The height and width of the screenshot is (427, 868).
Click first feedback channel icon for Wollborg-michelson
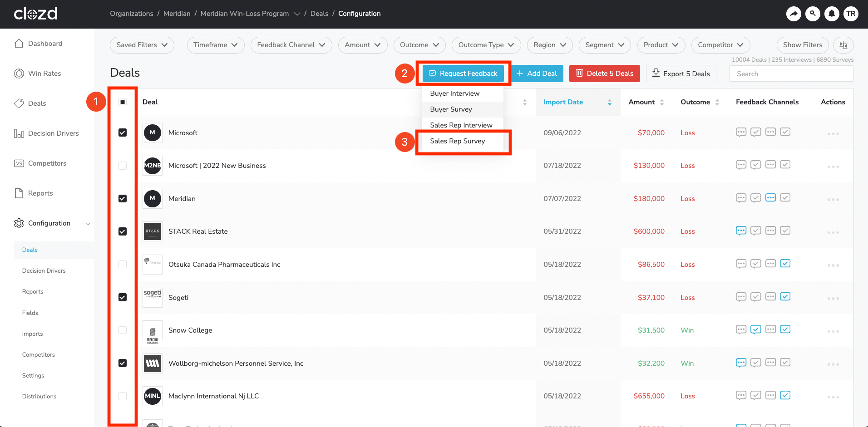[741, 363]
